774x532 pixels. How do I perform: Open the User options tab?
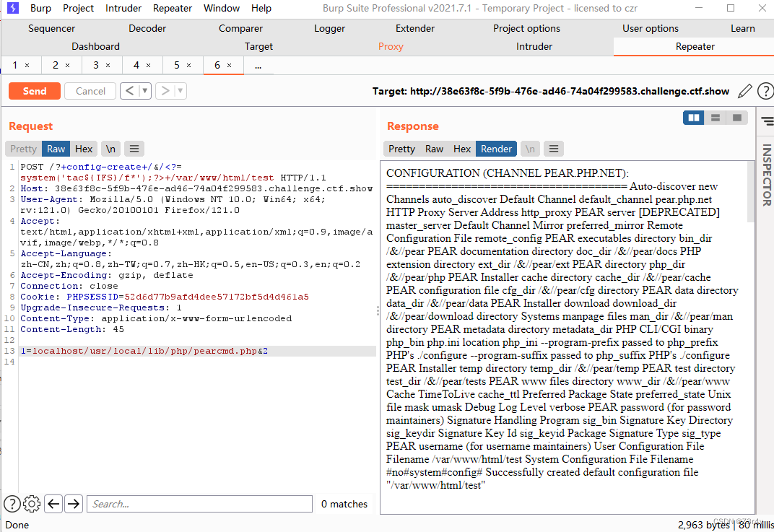click(650, 29)
